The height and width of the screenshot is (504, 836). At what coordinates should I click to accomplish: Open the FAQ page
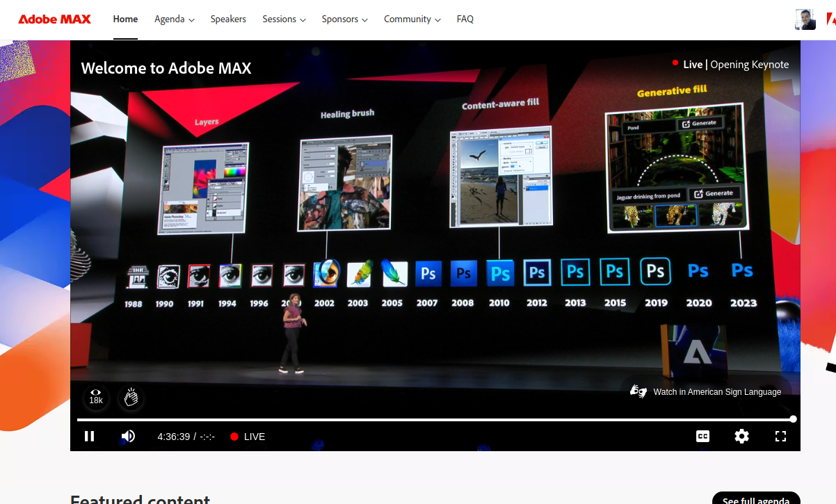465,19
